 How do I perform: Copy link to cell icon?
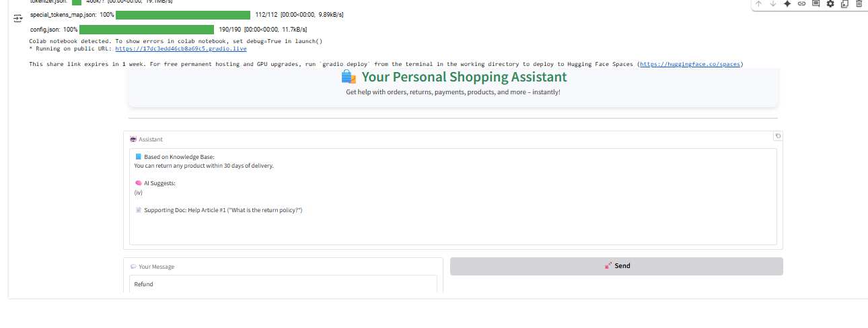click(x=801, y=3)
